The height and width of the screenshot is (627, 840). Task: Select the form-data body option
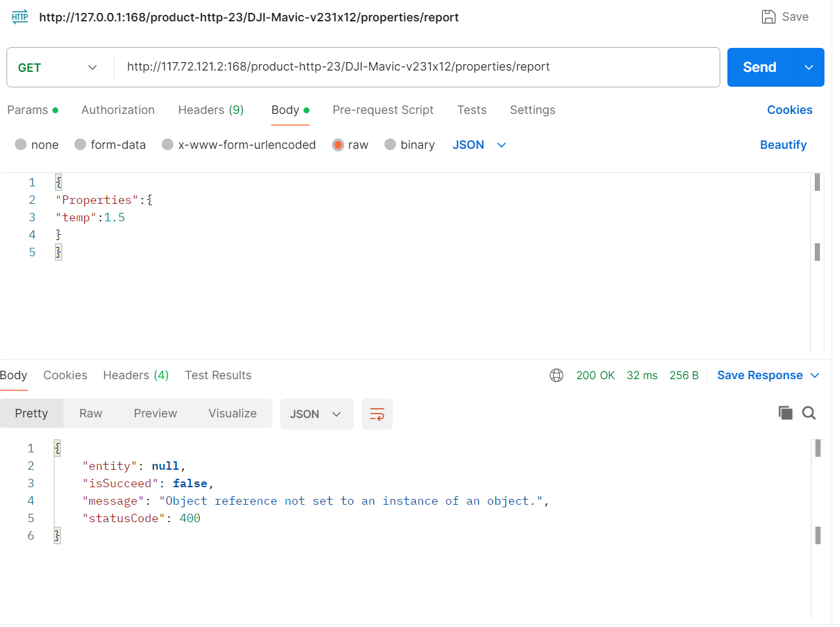coord(80,145)
